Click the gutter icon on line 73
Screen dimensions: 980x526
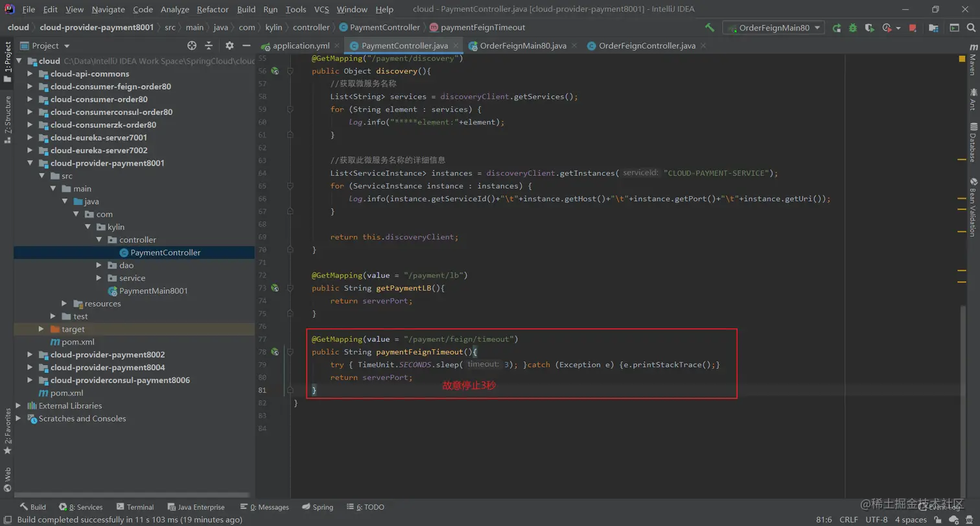tap(275, 287)
